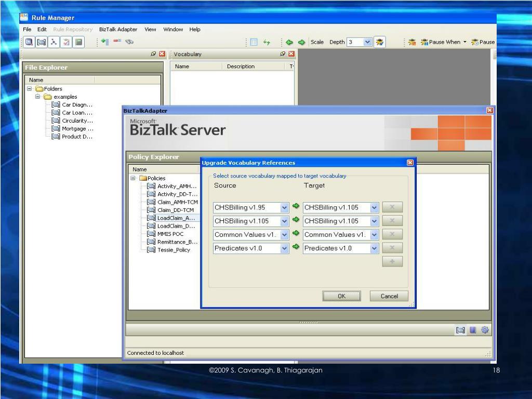Click OK in Upgrade Vocabulary References dialog
This screenshot has height=399, width=532.
tap(341, 296)
